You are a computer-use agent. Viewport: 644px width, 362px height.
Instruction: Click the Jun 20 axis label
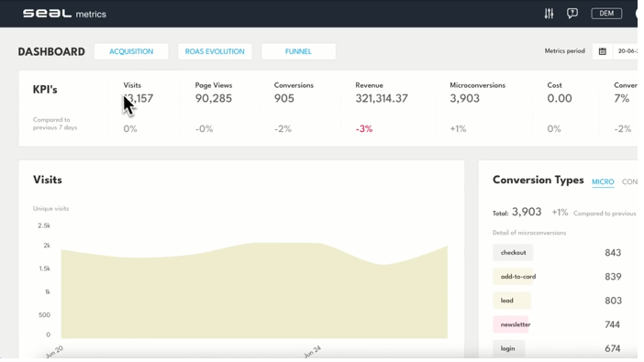click(x=54, y=352)
